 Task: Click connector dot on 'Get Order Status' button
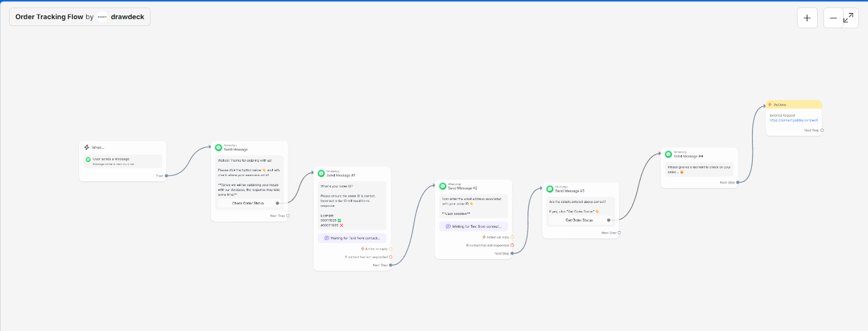click(x=609, y=220)
